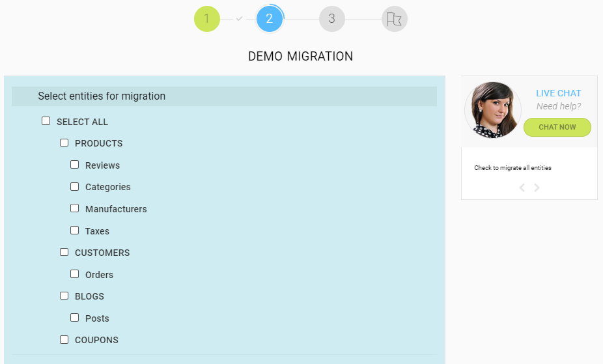Click the 'Need help?' text
Viewport: 603px width, 364px height.
pos(558,106)
